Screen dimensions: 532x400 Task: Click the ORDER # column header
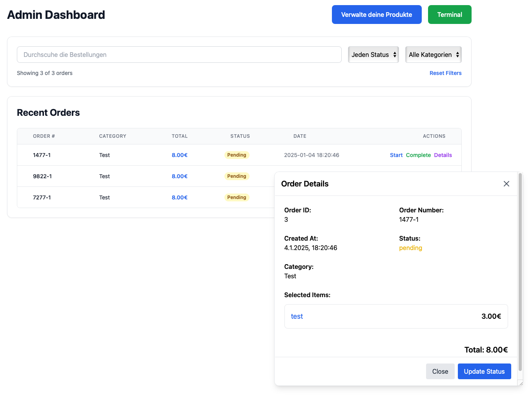pos(44,136)
